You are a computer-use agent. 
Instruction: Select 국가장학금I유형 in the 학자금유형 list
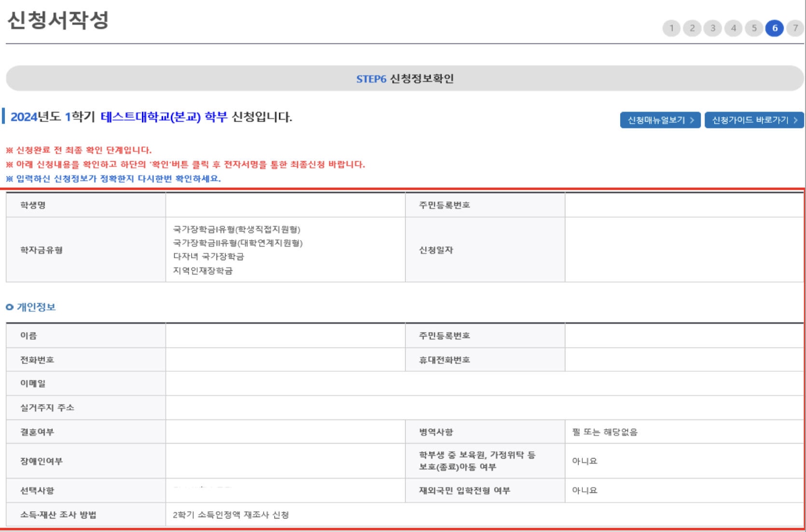click(236, 230)
